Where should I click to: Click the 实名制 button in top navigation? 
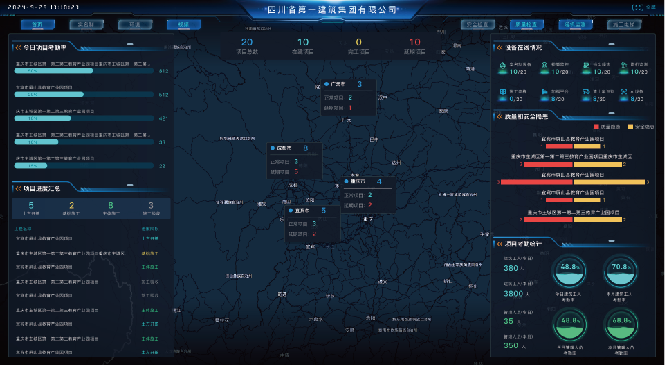[x=87, y=25]
